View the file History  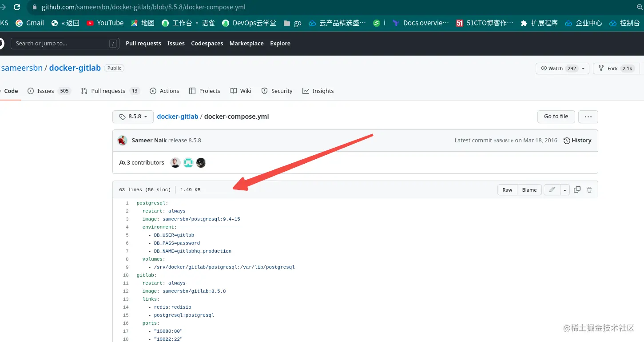577,141
